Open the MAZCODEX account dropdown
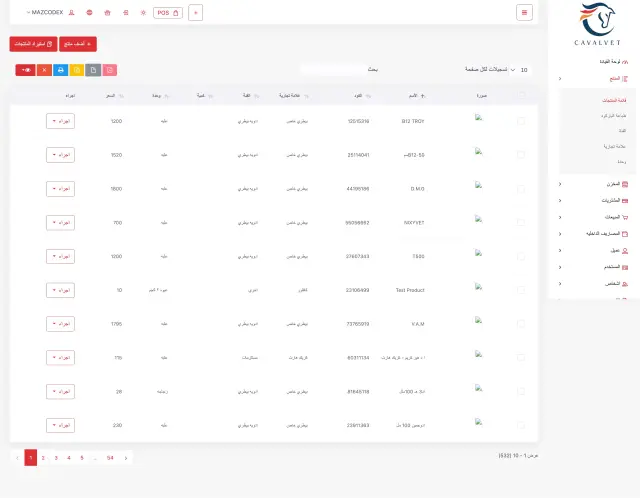This screenshot has height=498, width=640. pos(45,13)
